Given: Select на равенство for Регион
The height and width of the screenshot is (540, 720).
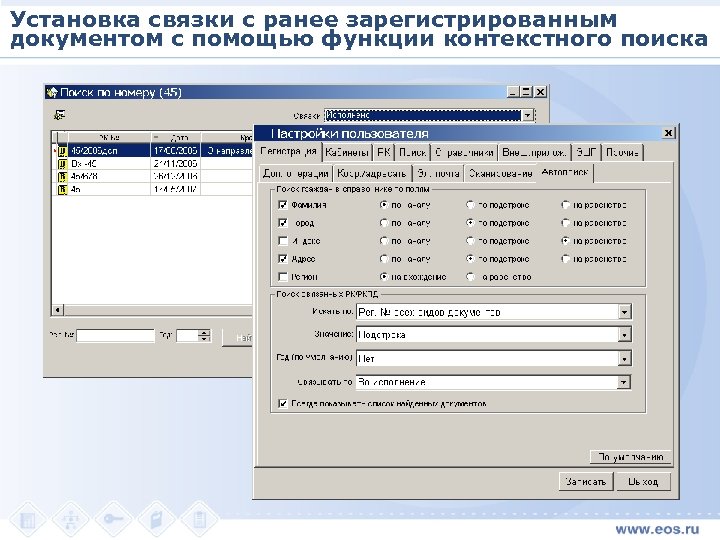Looking at the screenshot, I should [x=470, y=277].
